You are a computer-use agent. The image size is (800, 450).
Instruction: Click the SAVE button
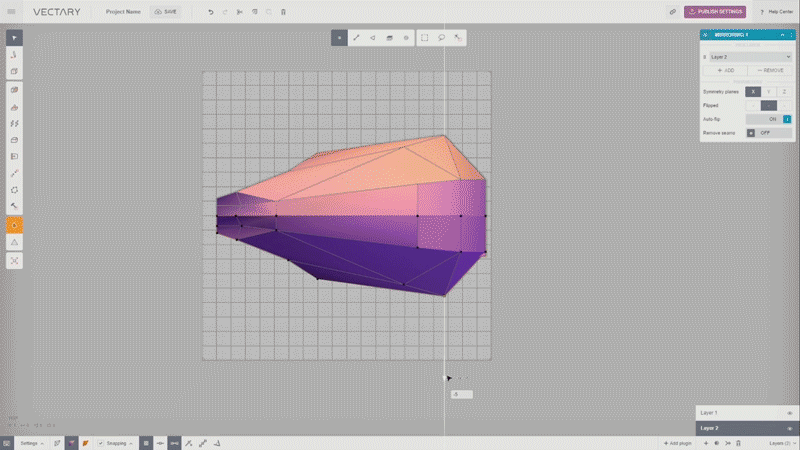click(x=166, y=12)
